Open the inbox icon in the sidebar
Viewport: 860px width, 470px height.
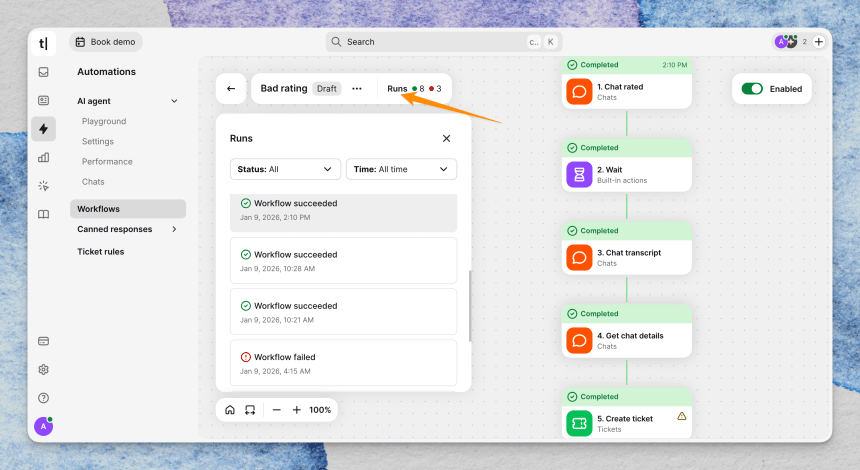[43, 72]
